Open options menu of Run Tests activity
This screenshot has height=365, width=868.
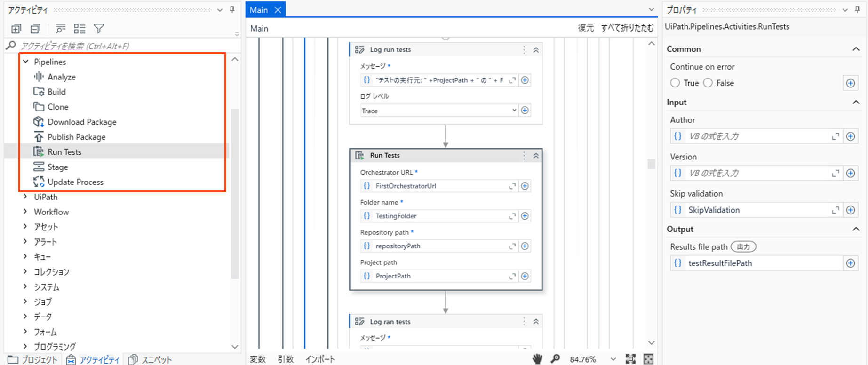pos(524,155)
